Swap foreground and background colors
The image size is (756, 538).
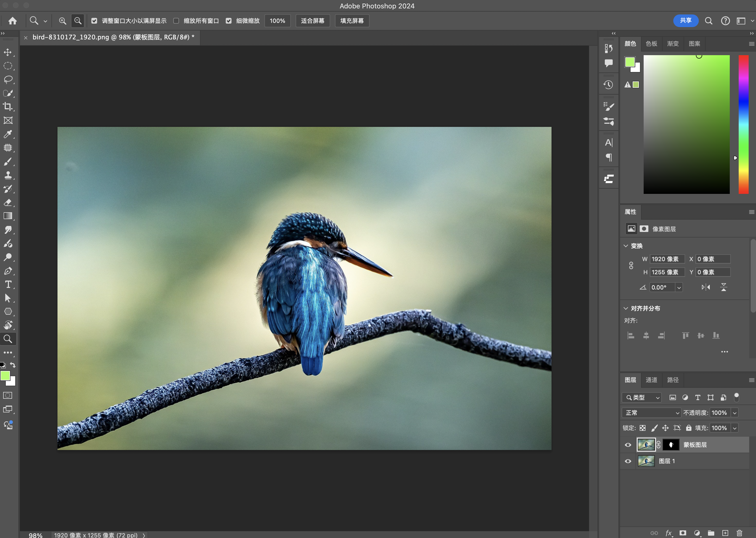(13, 365)
